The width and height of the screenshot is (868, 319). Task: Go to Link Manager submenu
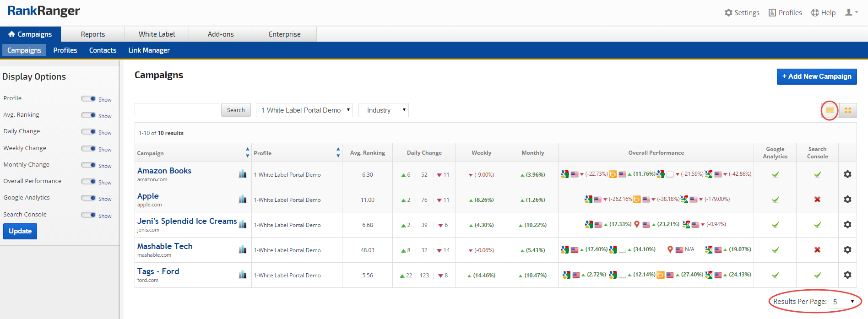click(x=149, y=50)
